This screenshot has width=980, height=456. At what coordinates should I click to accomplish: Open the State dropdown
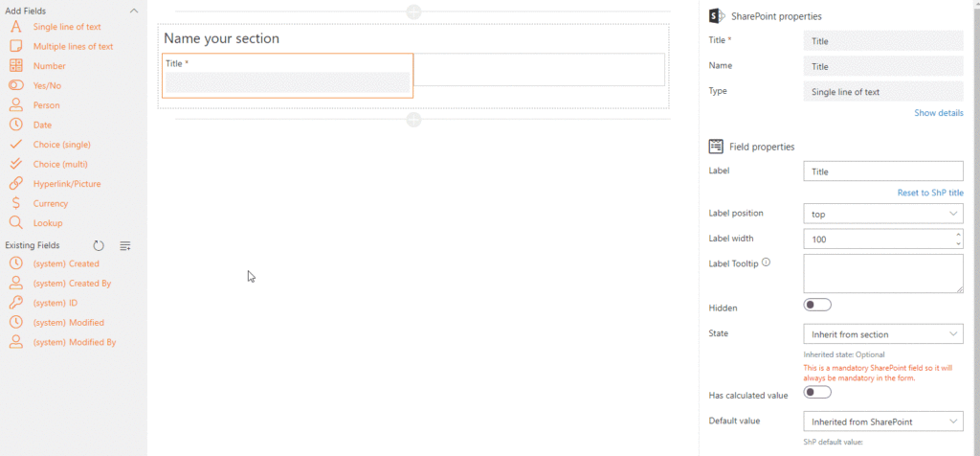tap(882, 334)
